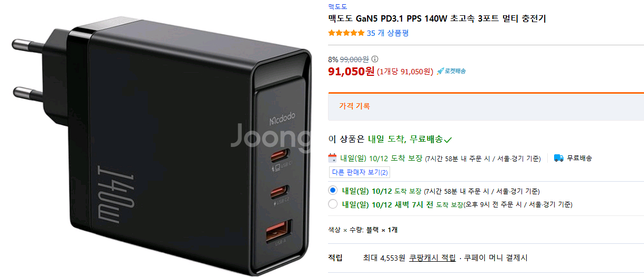Click the green checkmark after 무료배송

(448, 140)
